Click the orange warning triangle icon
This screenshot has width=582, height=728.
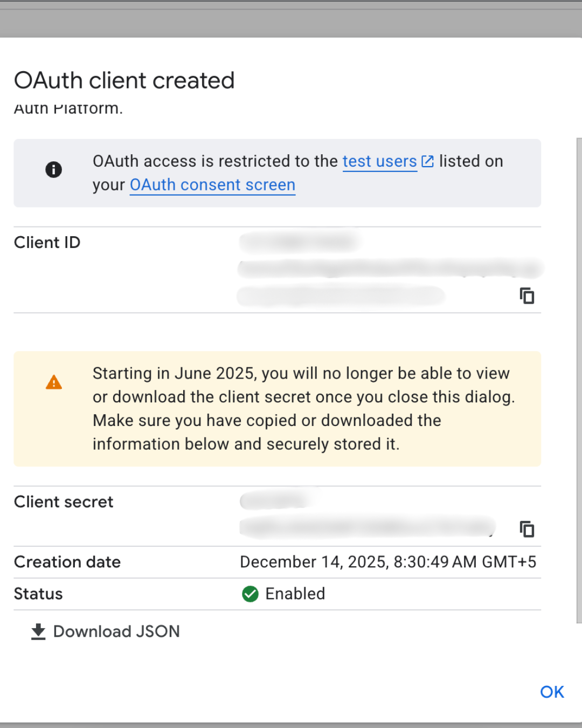pos(54,382)
